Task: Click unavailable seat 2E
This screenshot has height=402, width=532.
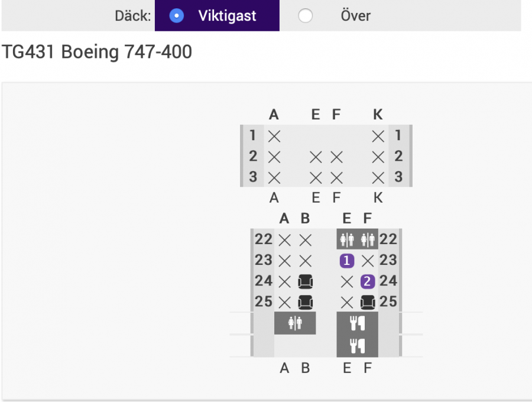Action: click(316, 157)
